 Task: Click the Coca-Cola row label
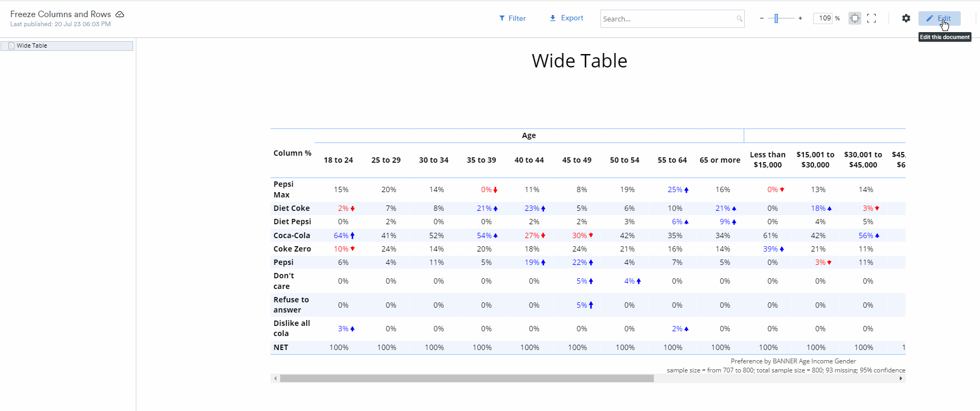[x=291, y=235]
